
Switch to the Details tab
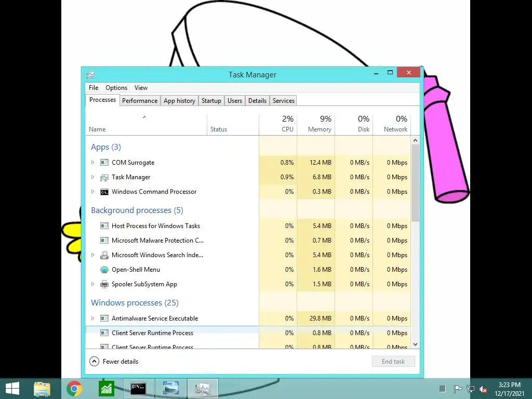click(x=257, y=101)
